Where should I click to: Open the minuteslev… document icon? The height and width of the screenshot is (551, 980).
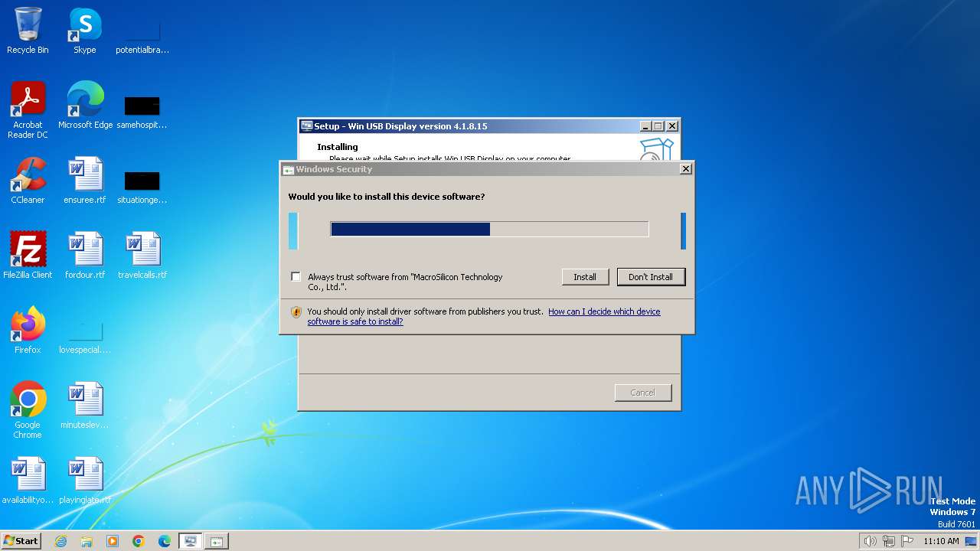point(84,406)
